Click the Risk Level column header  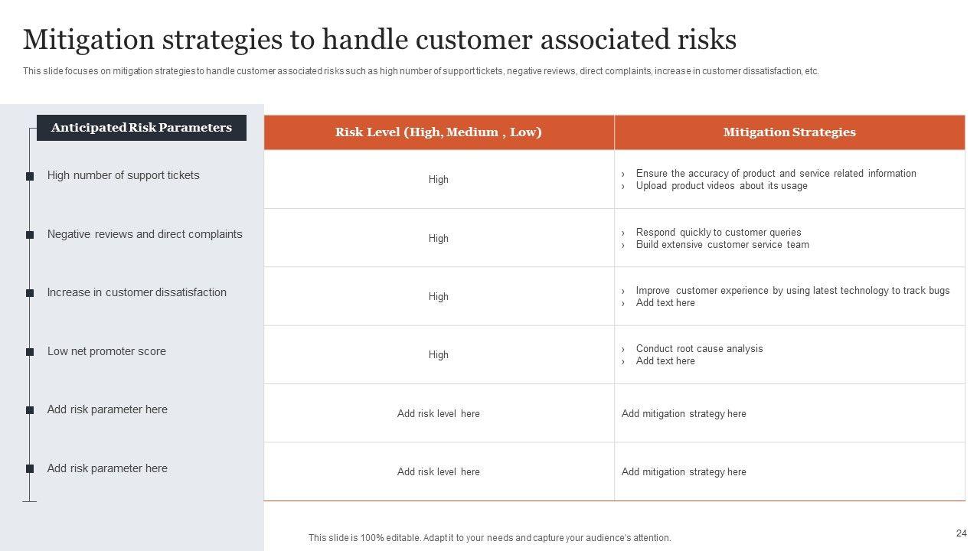[438, 132]
